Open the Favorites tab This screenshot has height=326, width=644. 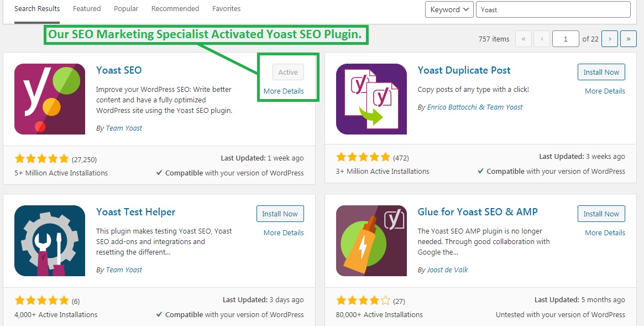227,9
